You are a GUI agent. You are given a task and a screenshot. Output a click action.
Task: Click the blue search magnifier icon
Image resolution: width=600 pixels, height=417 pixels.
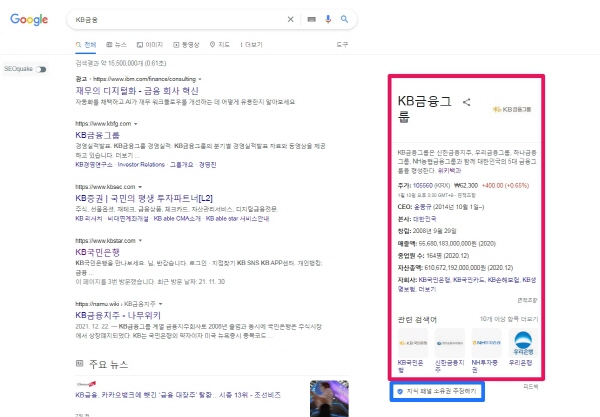click(x=344, y=19)
